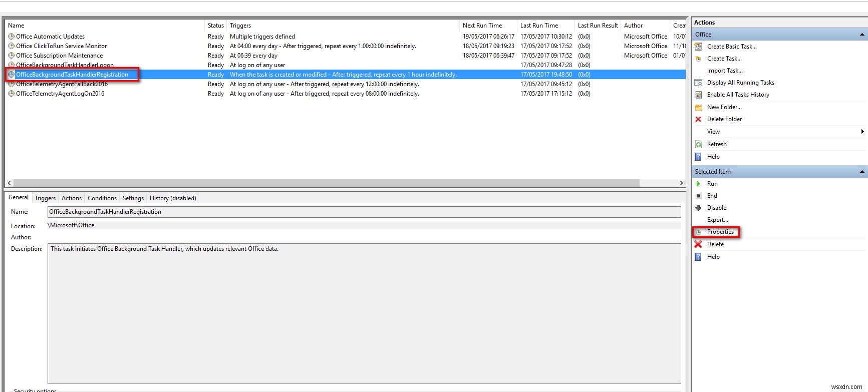Image resolution: width=868 pixels, height=392 pixels.
Task: Click Enable All Tasks History label
Action: click(738, 95)
